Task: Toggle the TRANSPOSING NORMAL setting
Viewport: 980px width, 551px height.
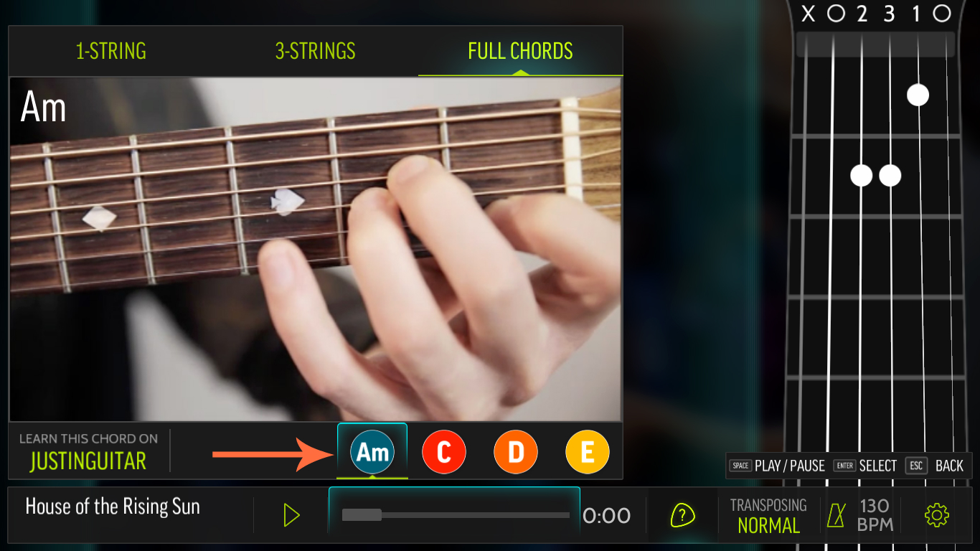Action: pyautogui.click(x=768, y=515)
